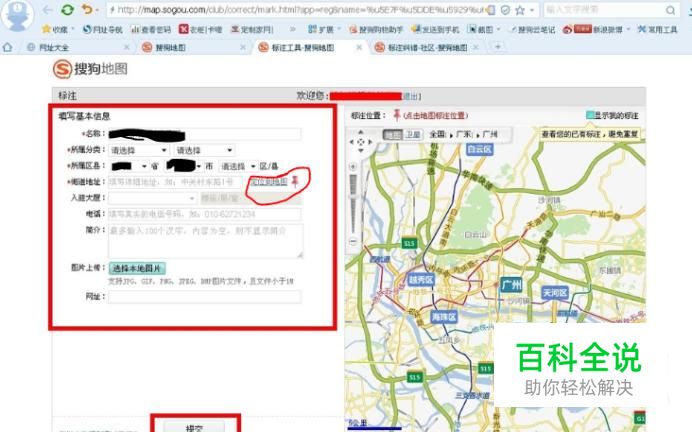Open the 入驻大厦 building dropdown
This screenshot has height=432, width=692.
[153, 198]
